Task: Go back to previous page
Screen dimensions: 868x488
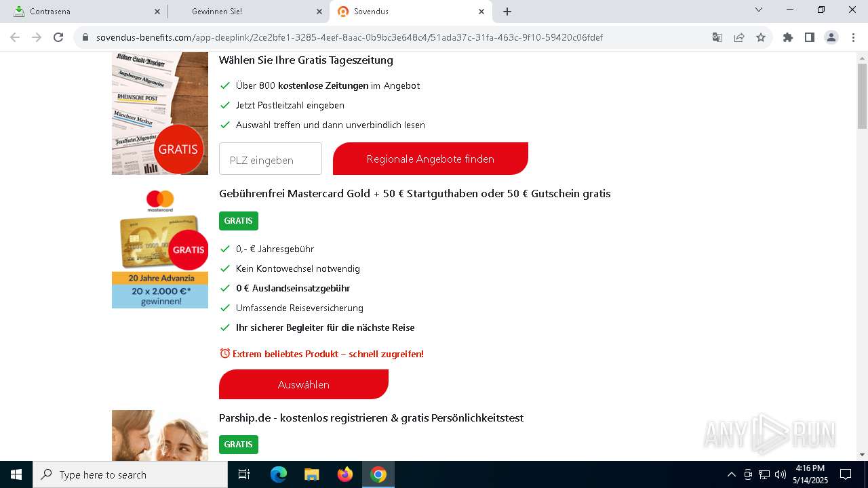Action: [x=15, y=37]
